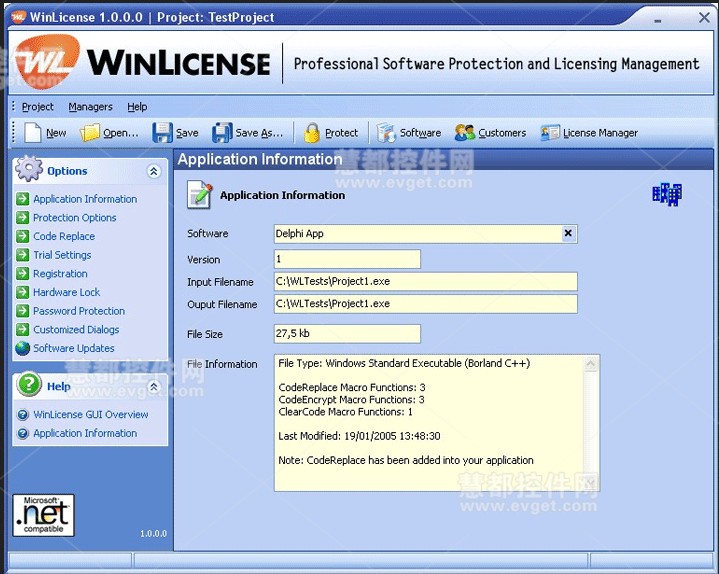Click globe icon beside Software Updates
The image size is (719, 574).
coord(22,348)
